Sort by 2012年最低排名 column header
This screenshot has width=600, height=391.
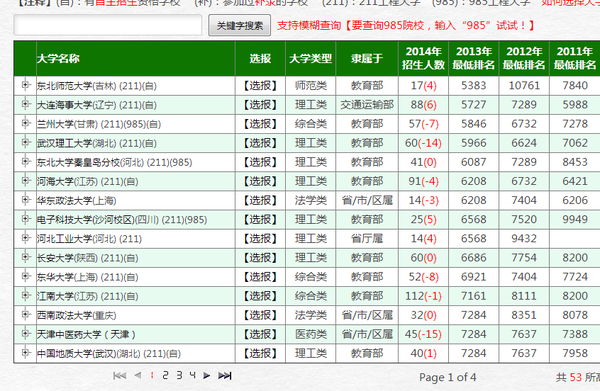coord(524,58)
